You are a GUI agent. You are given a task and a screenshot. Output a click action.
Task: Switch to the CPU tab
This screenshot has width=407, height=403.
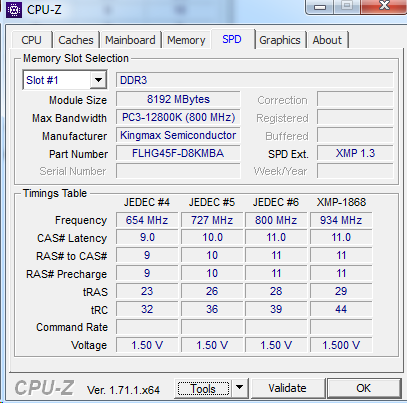(31, 40)
